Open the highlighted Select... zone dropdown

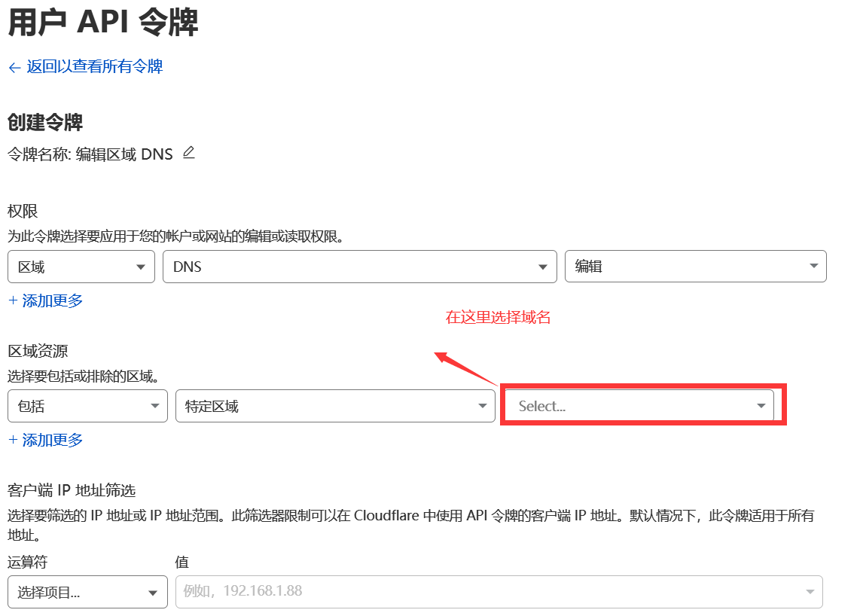point(639,405)
